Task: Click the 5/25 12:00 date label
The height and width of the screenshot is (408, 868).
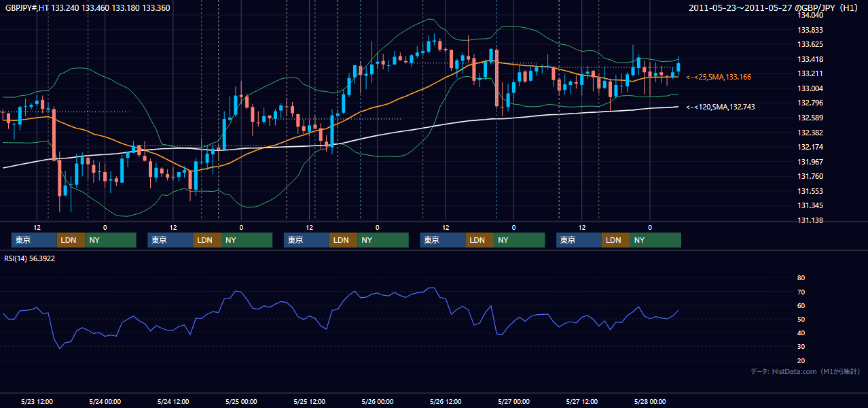Action: tap(310, 401)
